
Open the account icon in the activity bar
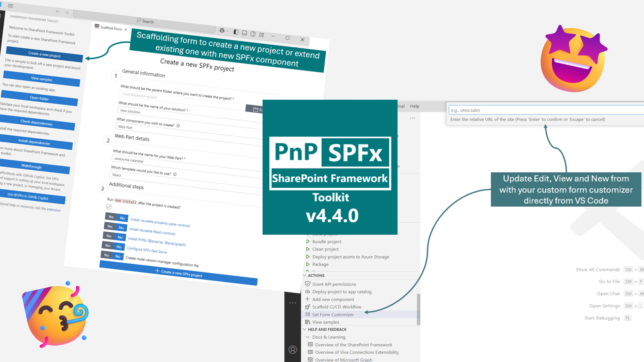292,350
